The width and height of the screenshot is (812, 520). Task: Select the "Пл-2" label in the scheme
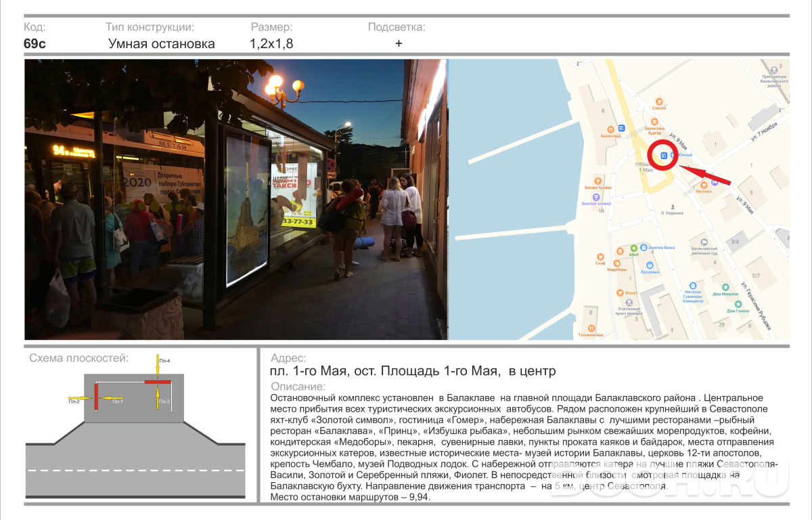coord(74,402)
